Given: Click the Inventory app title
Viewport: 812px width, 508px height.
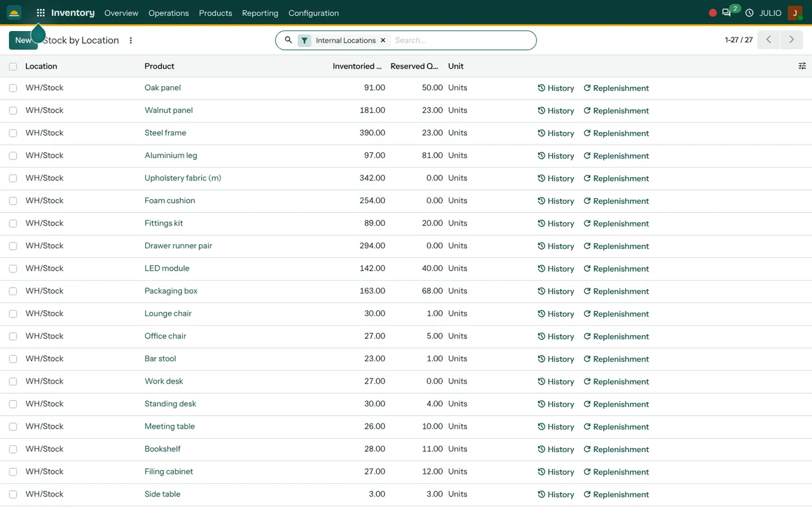Looking at the screenshot, I should click(73, 13).
